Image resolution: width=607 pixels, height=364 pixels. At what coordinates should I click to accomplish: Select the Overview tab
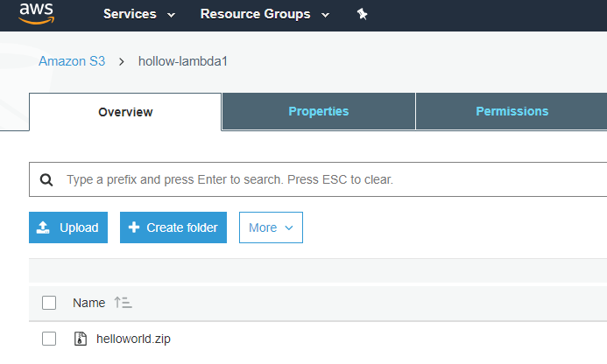125,112
